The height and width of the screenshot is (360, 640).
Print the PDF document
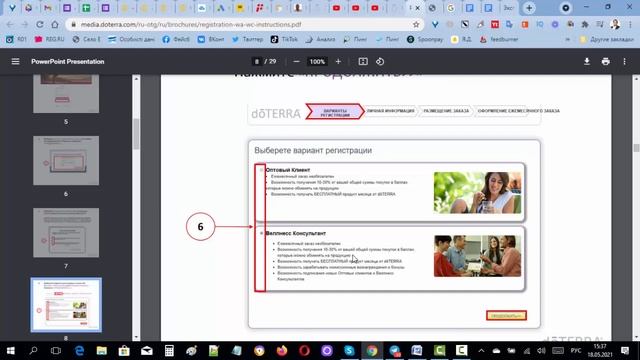[x=606, y=62]
